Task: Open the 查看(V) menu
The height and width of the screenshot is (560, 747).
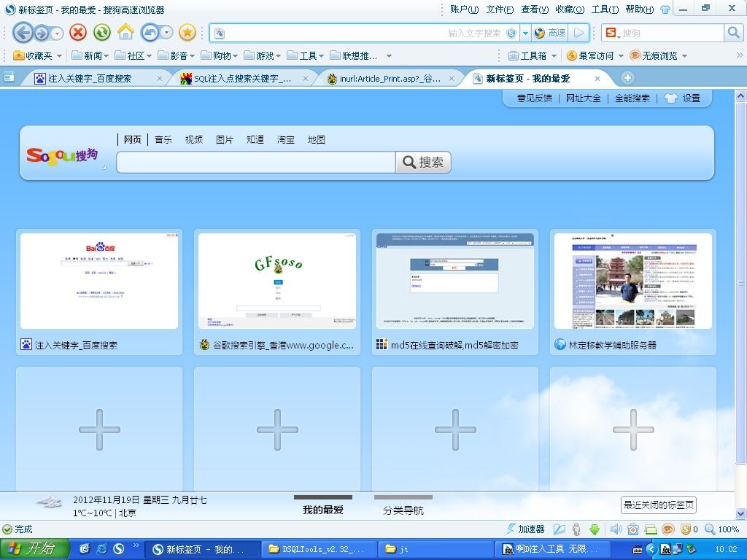Action: tap(535, 9)
